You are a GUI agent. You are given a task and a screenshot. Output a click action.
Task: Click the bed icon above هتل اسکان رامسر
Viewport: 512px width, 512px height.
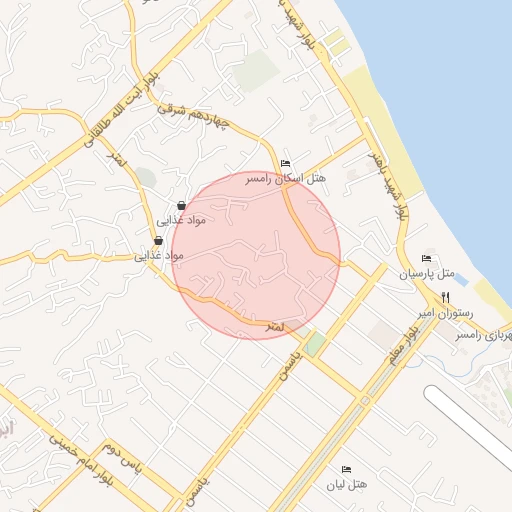point(286,163)
